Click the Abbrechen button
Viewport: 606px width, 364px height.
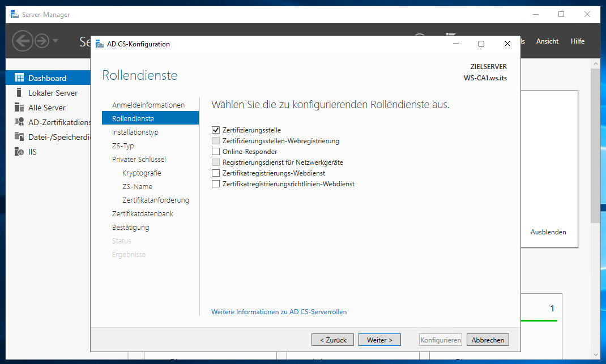pyautogui.click(x=488, y=340)
